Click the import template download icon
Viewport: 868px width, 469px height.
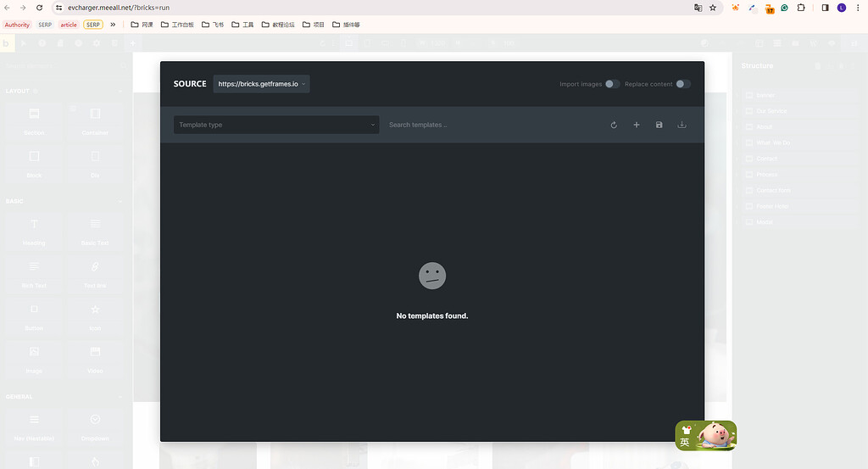click(682, 125)
